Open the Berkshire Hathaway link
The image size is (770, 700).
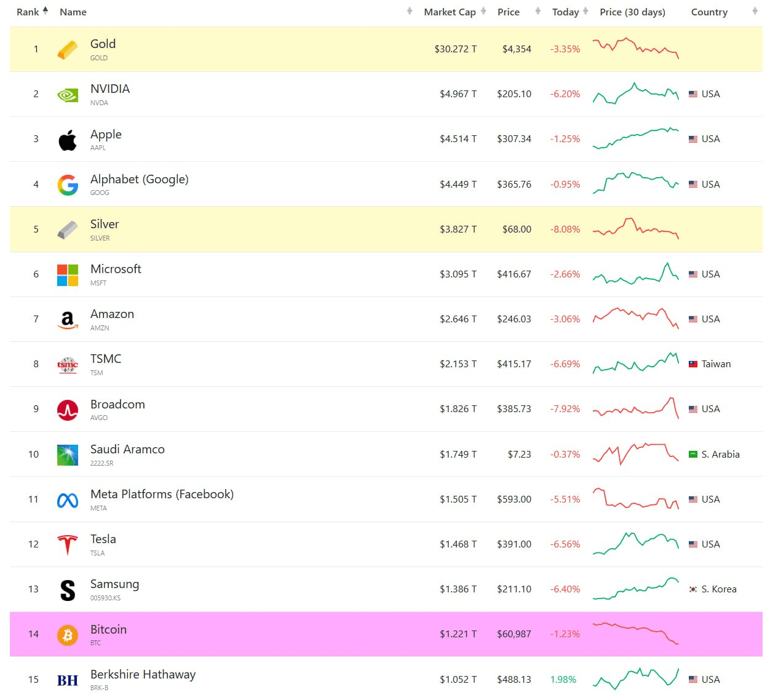coord(143,674)
